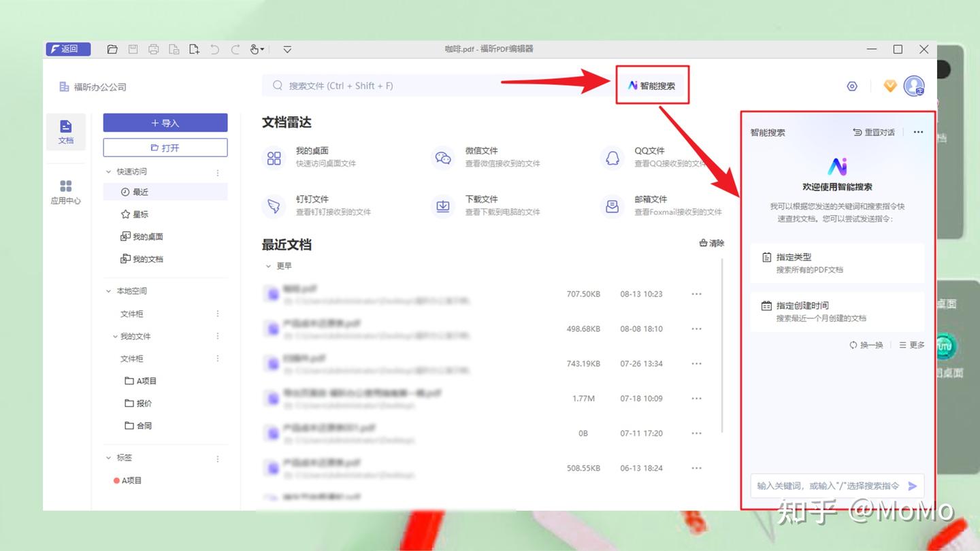980x551 pixels.
Task: Open 邮箱文件 in 文档雷达
Action: [x=661, y=205]
